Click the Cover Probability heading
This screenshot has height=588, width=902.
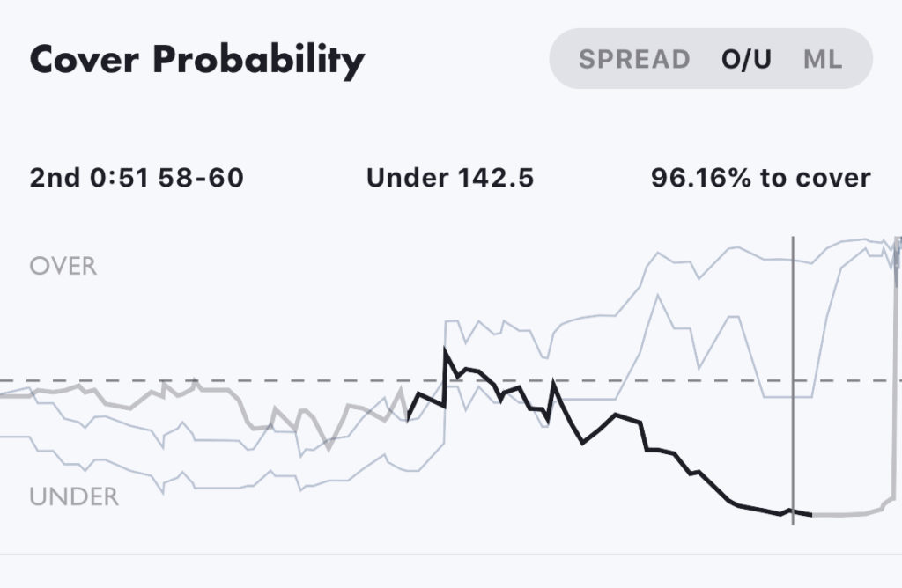click(x=196, y=60)
